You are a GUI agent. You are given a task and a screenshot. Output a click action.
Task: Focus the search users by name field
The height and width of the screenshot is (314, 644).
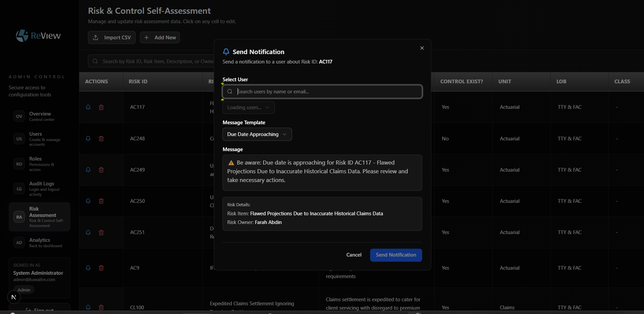pos(321,91)
